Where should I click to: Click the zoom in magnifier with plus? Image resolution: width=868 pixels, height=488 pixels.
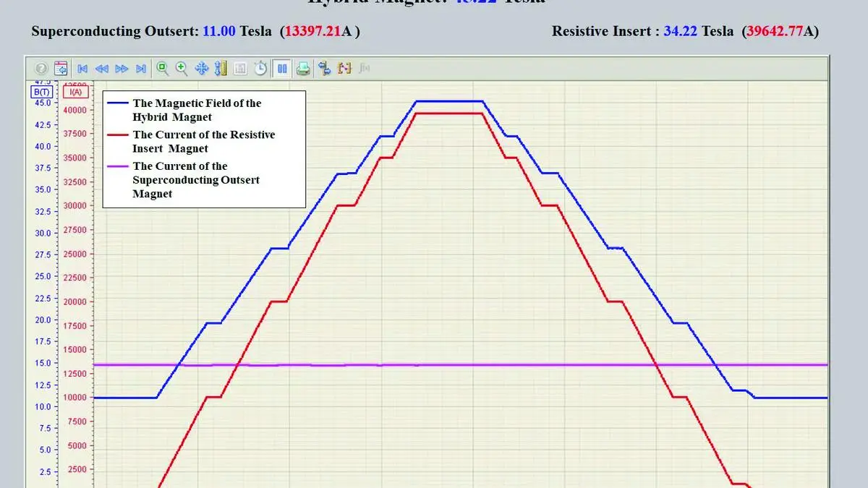click(x=182, y=69)
